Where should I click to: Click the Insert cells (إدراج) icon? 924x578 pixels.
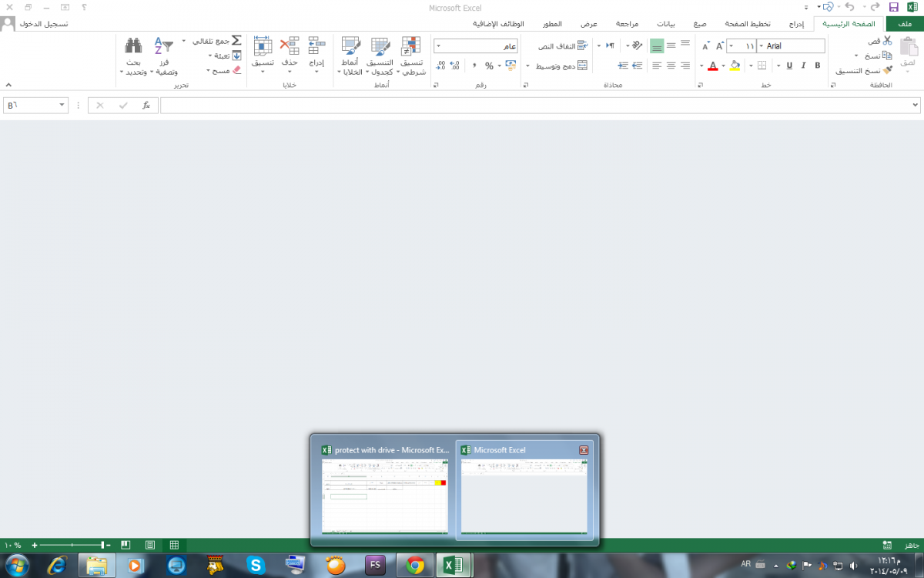(316, 45)
